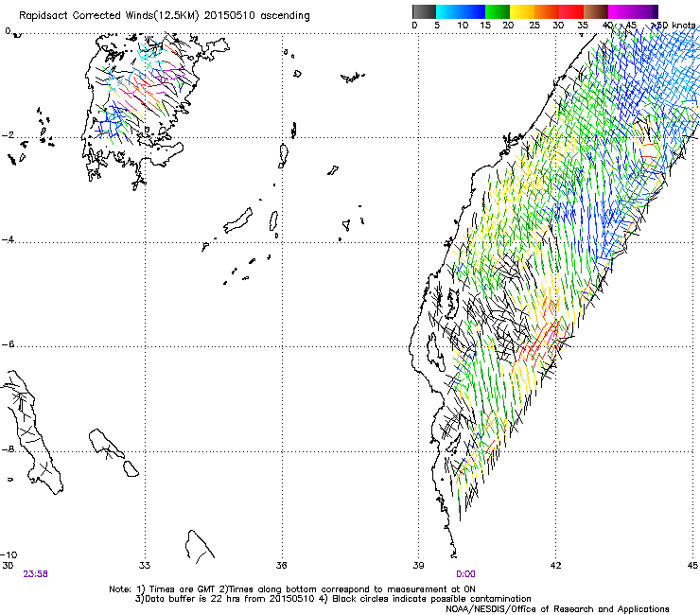Viewport: 700px width, 615px height.
Task: Click the green 15-20 knots legend segment
Action: coord(498,11)
